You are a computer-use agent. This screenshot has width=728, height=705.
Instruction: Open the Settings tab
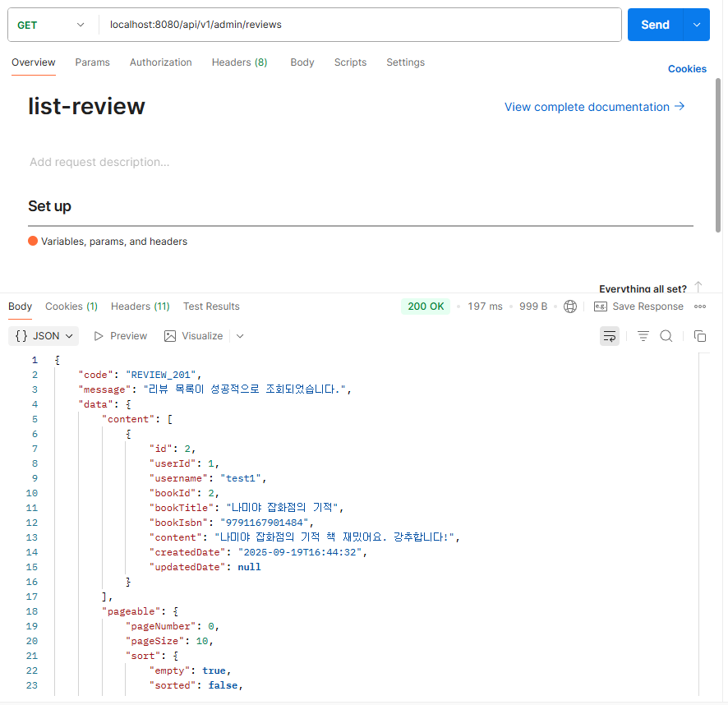[x=405, y=62]
